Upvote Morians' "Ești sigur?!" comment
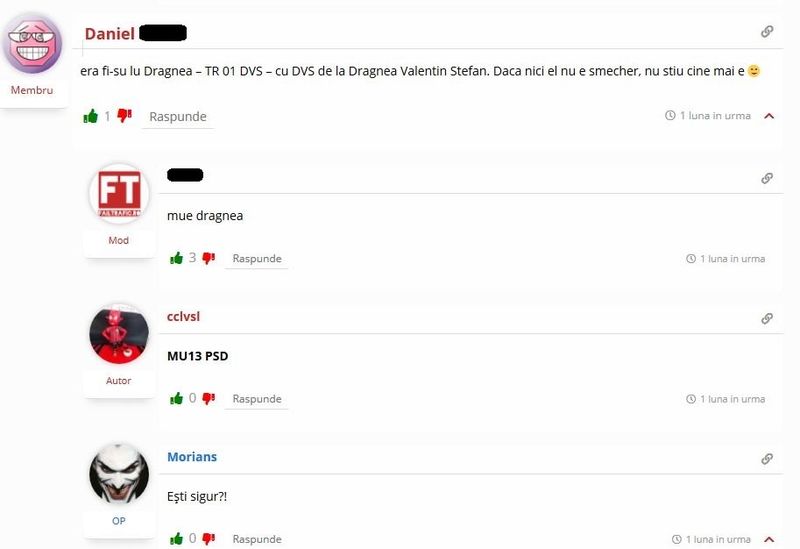 pyautogui.click(x=176, y=539)
